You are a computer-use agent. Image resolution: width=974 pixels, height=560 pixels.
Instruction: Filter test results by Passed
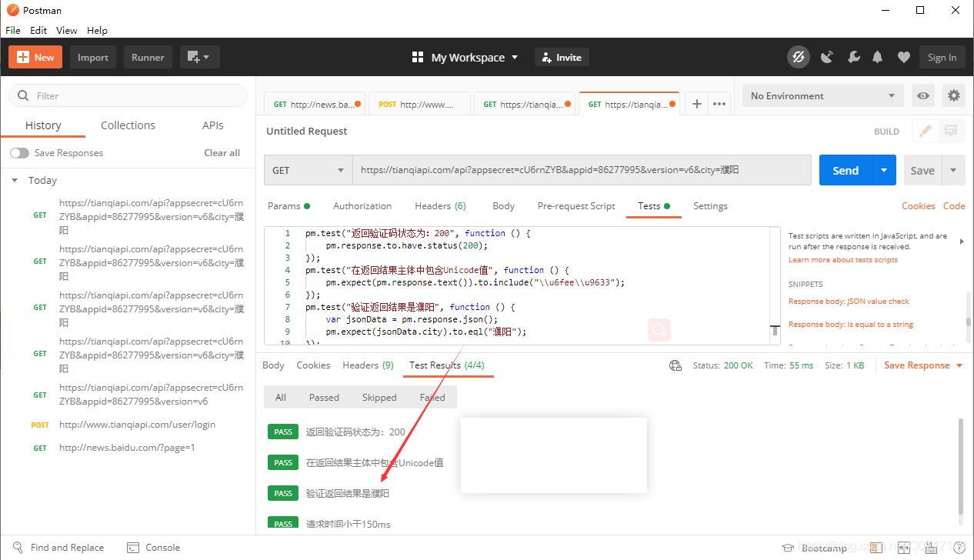click(324, 398)
